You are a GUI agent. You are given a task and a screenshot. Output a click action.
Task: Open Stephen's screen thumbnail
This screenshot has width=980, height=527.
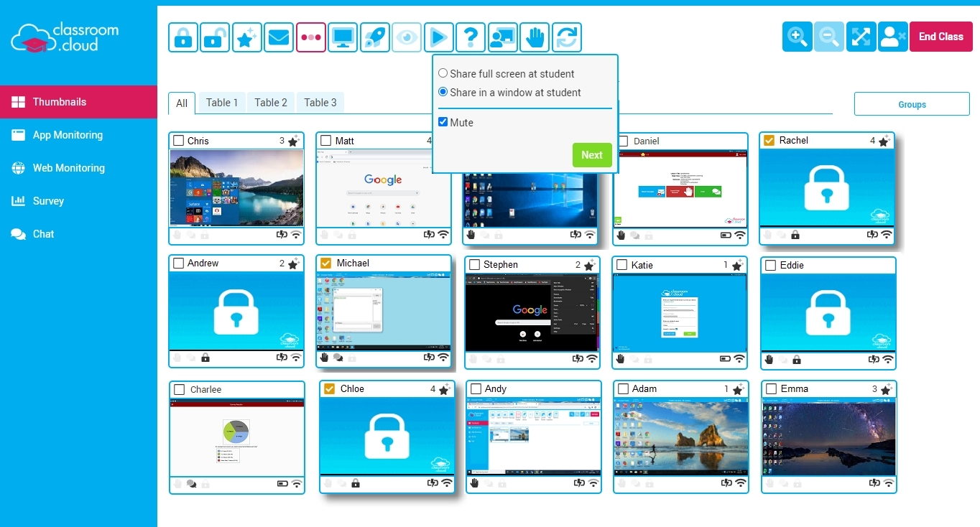pyautogui.click(x=531, y=312)
